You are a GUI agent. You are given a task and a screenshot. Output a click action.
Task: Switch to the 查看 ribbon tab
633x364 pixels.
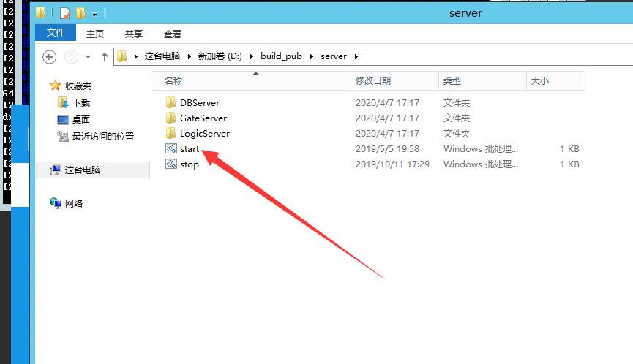[x=173, y=34]
